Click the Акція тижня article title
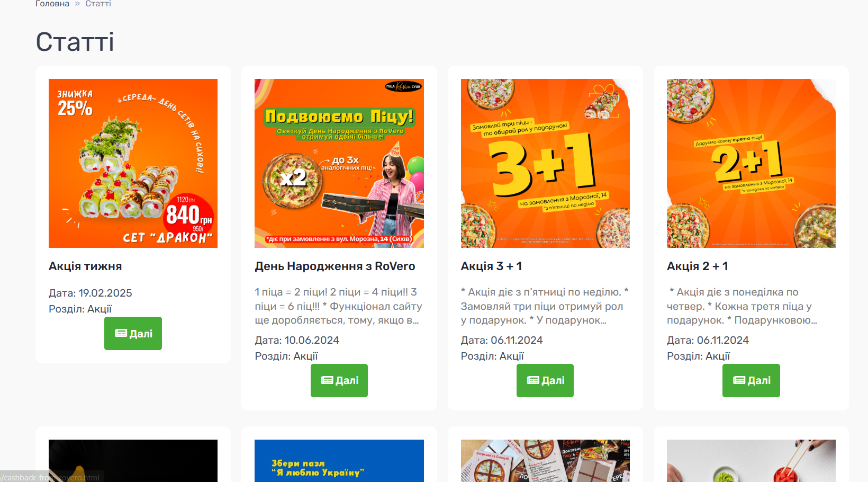This screenshot has width=868, height=482. click(85, 266)
